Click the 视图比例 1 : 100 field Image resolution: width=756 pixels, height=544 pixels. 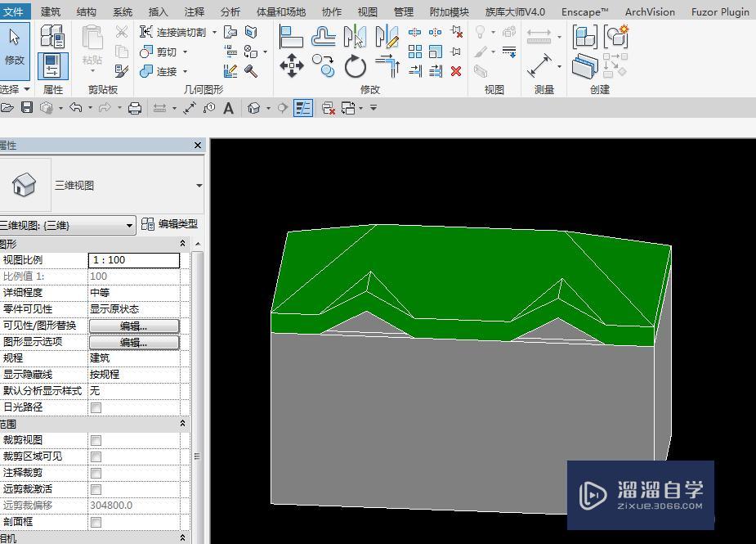pyautogui.click(x=134, y=260)
